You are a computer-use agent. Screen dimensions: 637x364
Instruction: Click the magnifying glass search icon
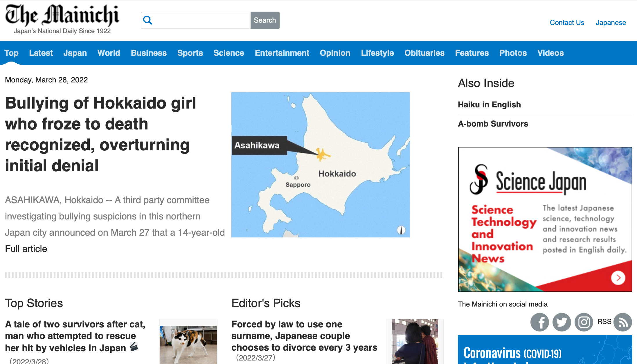click(148, 20)
